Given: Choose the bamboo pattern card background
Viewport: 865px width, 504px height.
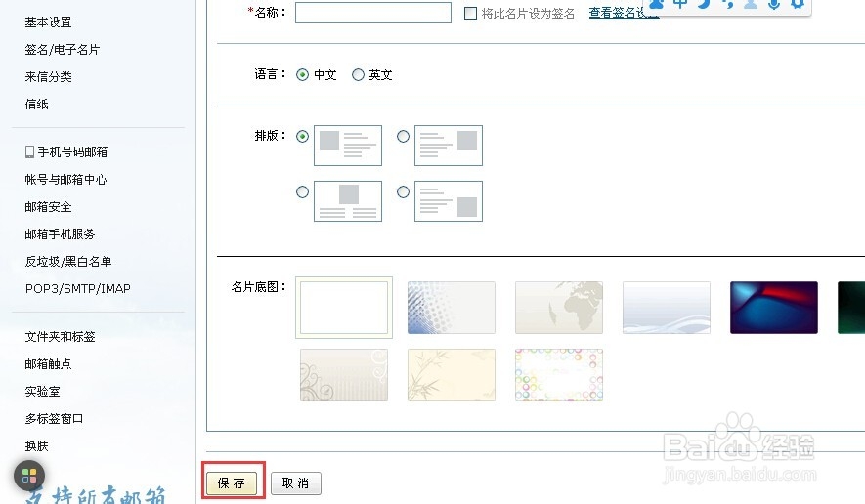Looking at the screenshot, I should (452, 375).
